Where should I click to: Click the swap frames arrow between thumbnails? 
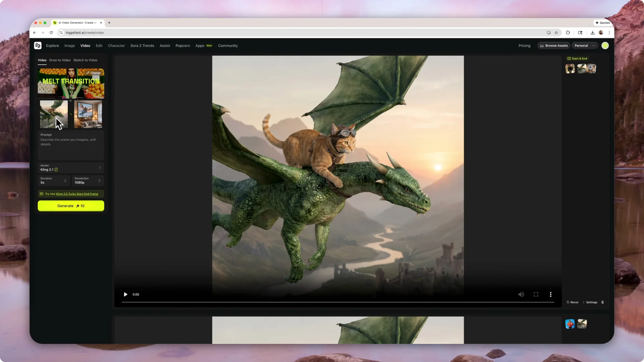pos(71,114)
